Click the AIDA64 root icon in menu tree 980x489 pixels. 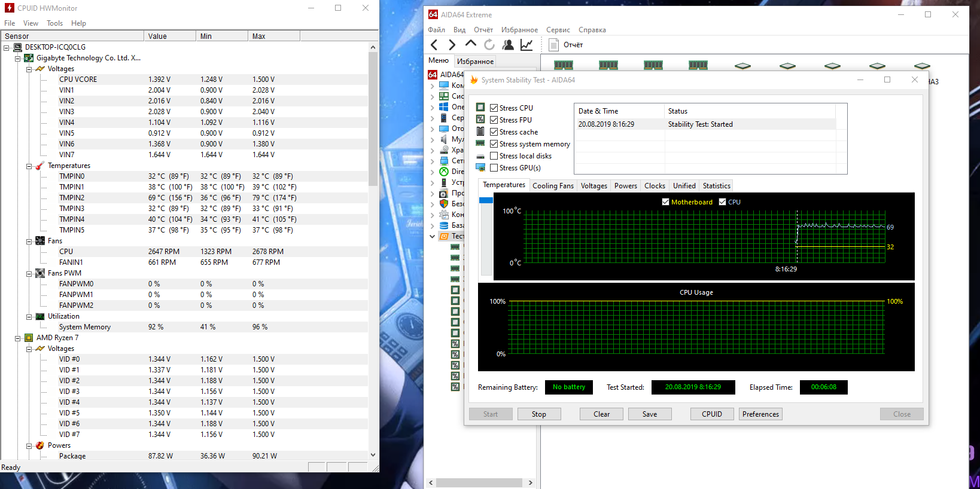coord(433,75)
